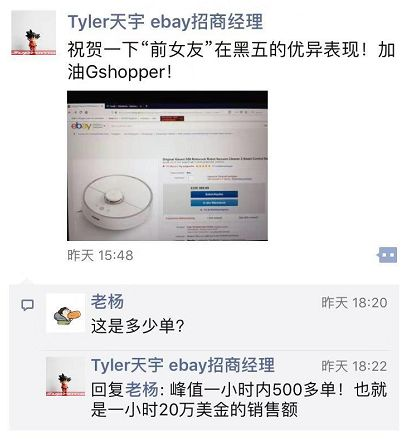Screen dimensions: 406x439
Task: Open Tyler天宇 name link in the reply
Action: (183, 365)
